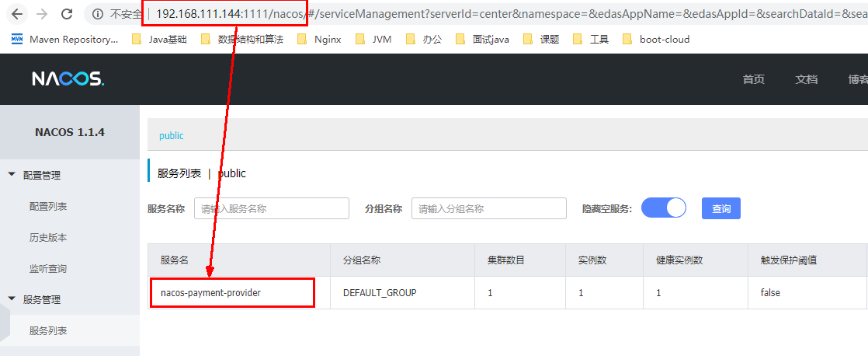Click the NACOS 1.1.4 version title

[x=70, y=133]
